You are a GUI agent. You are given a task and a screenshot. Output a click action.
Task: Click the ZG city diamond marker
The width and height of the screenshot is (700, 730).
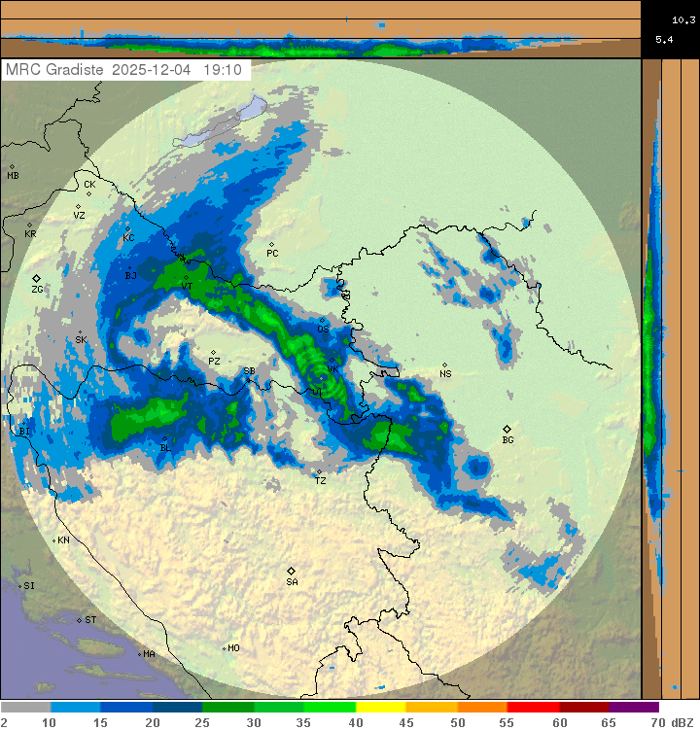pos(37,279)
